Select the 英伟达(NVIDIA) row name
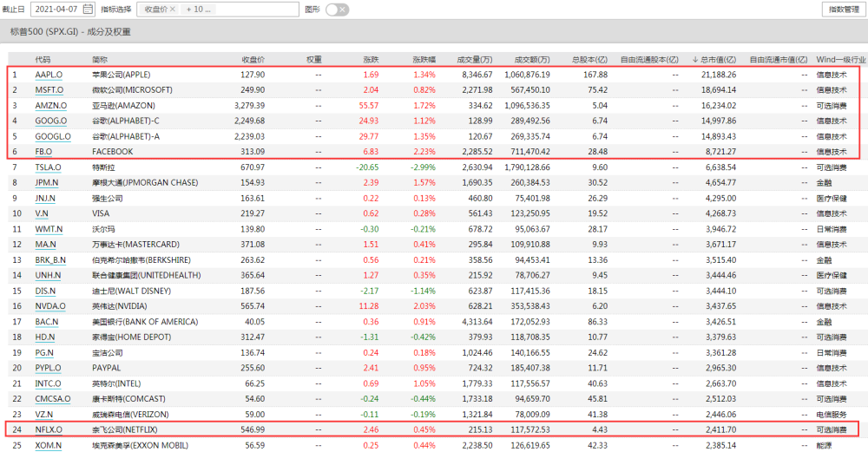Image resolution: width=868 pixels, height=452 pixels. 120,306
